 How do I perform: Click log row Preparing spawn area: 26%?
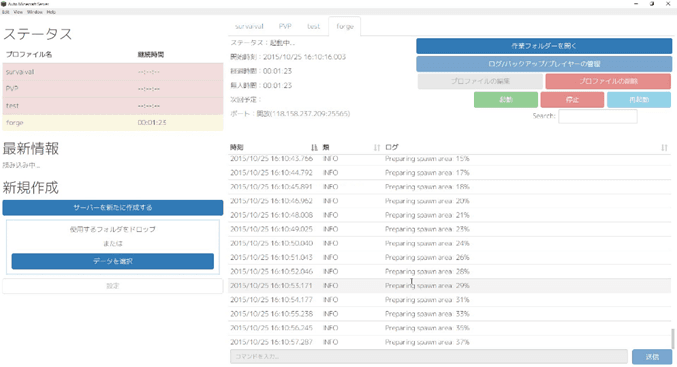[x=449, y=257]
